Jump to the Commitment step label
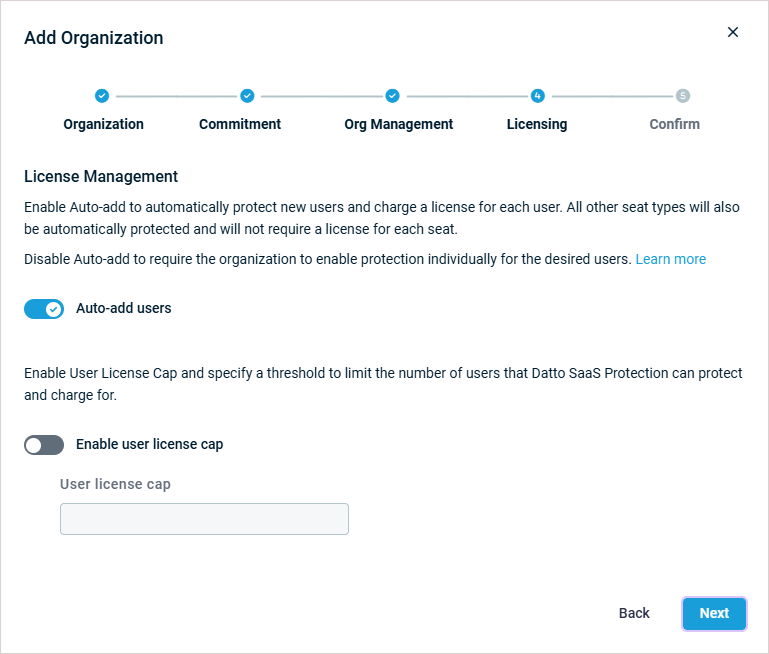 coord(240,124)
